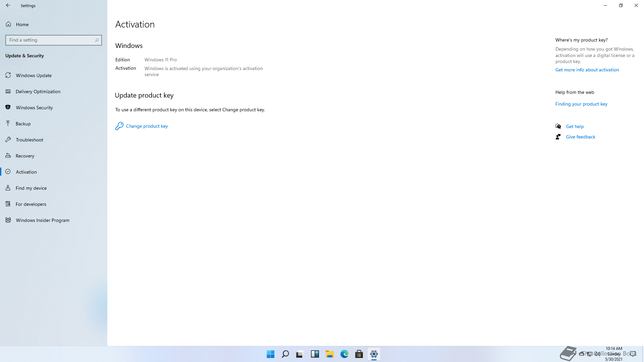Open Widgets from the taskbar
The image size is (644, 362).
pyautogui.click(x=315, y=354)
